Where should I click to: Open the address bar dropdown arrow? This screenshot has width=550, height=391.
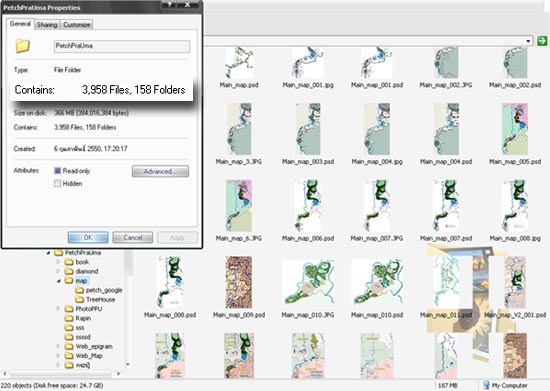(x=528, y=41)
